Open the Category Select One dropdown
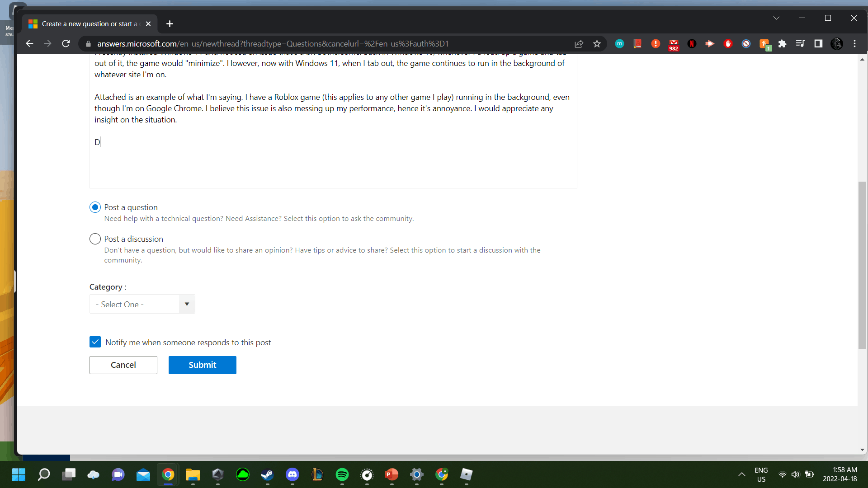 click(142, 304)
